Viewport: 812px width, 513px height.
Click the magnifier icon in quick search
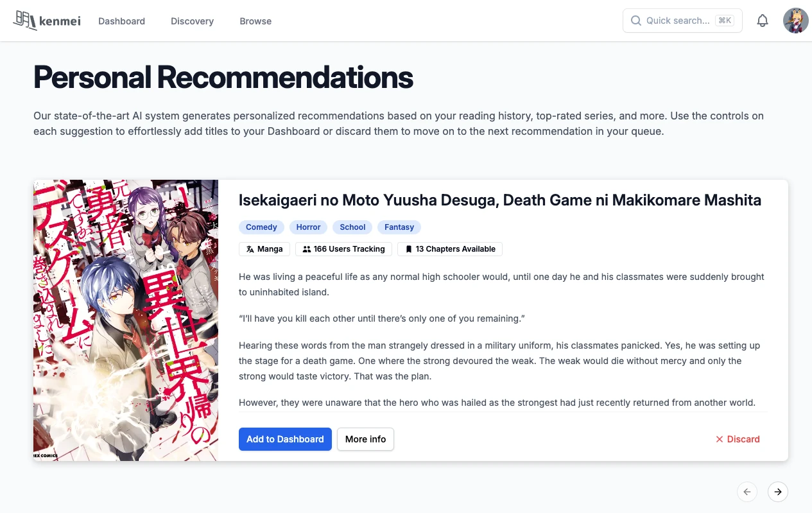click(636, 21)
